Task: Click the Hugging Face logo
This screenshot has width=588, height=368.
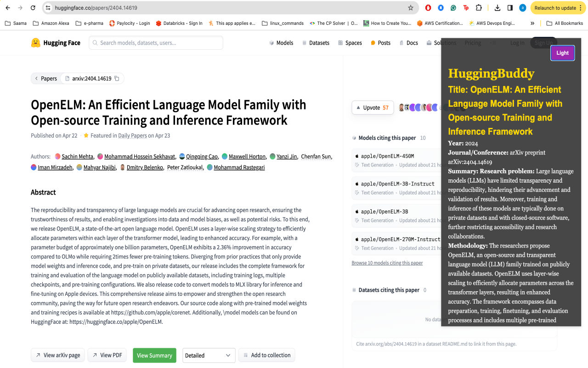Action: pyautogui.click(x=56, y=43)
